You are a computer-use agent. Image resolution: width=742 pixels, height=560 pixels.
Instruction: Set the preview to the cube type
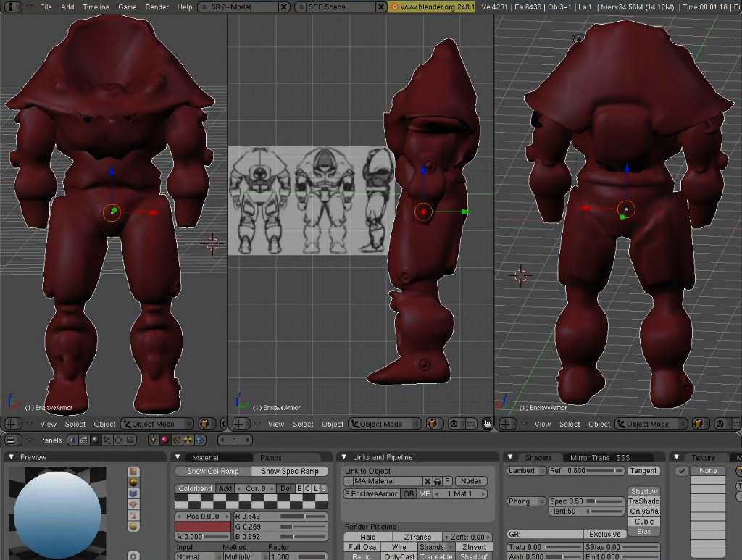point(133,493)
